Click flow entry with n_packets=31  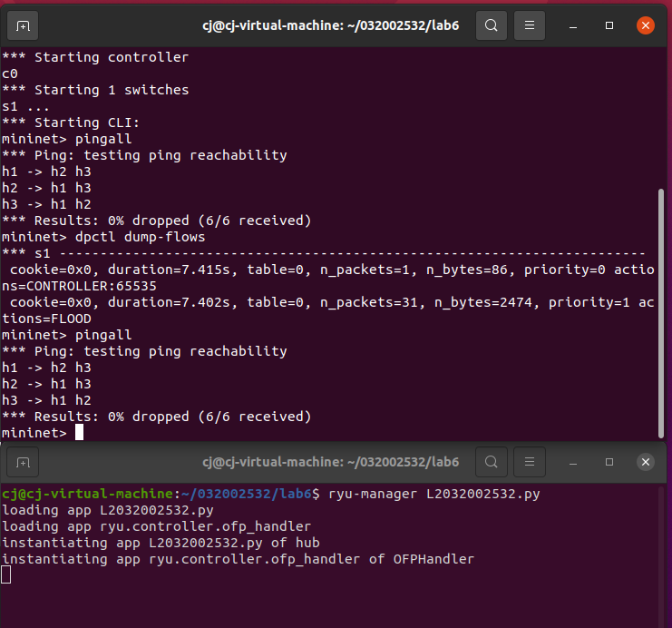coord(328,310)
